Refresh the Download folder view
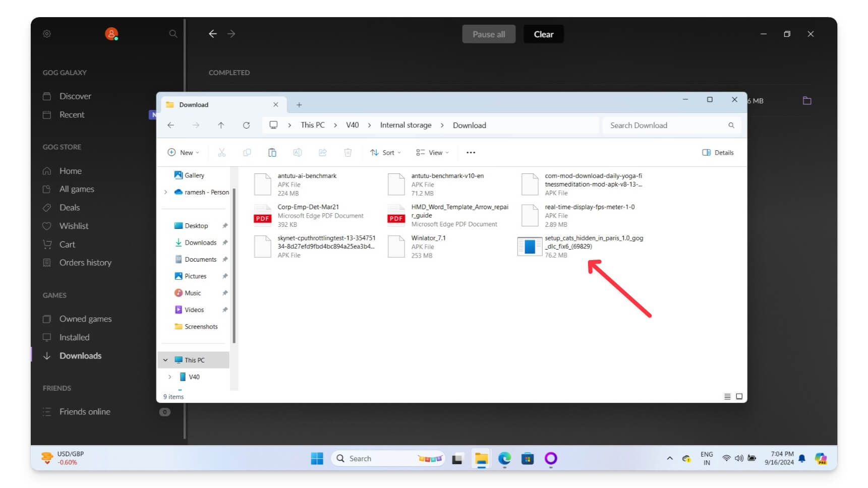This screenshot has height=488, width=868. pos(246,125)
